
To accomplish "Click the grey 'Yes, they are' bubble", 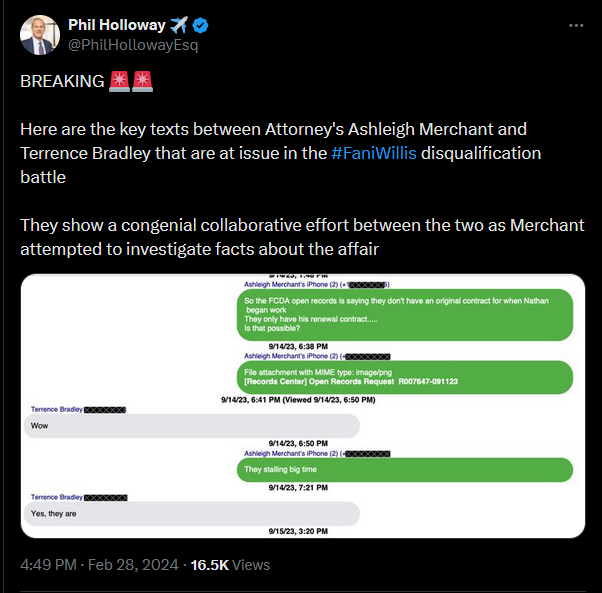I will coord(190,513).
